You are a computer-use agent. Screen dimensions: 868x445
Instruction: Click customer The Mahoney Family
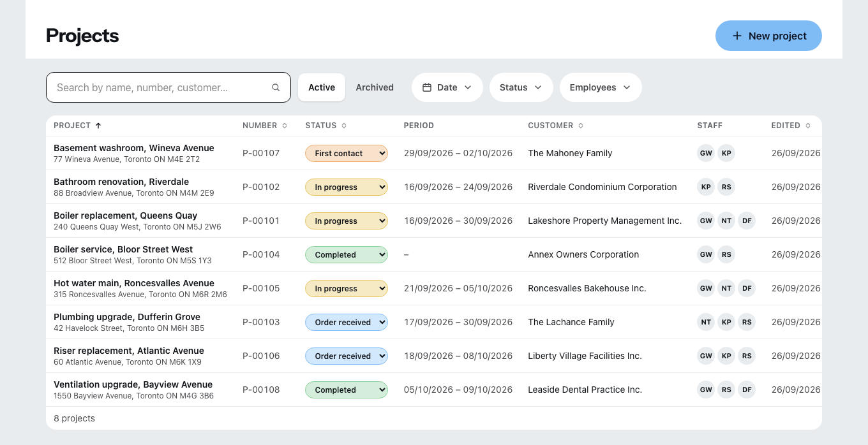[x=570, y=153]
